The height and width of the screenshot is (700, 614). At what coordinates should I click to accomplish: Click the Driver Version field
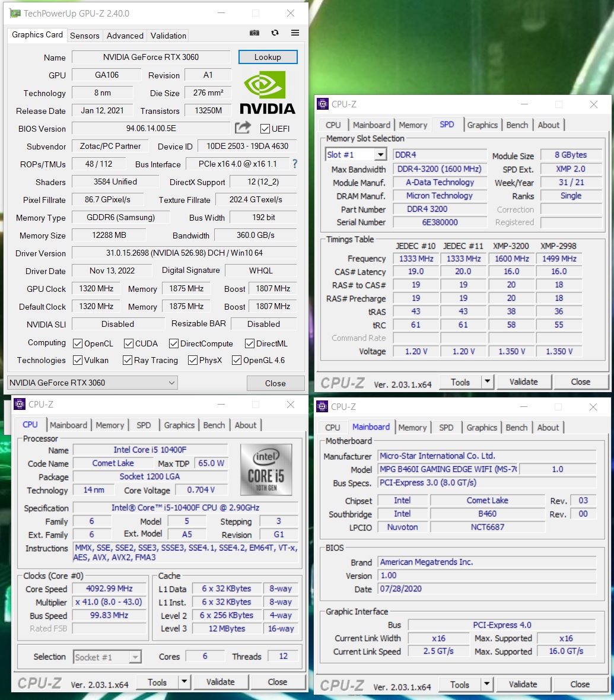tap(184, 253)
